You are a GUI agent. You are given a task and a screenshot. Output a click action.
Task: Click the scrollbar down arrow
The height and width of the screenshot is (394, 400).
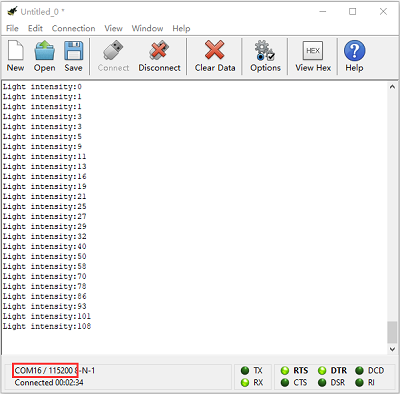(x=392, y=349)
